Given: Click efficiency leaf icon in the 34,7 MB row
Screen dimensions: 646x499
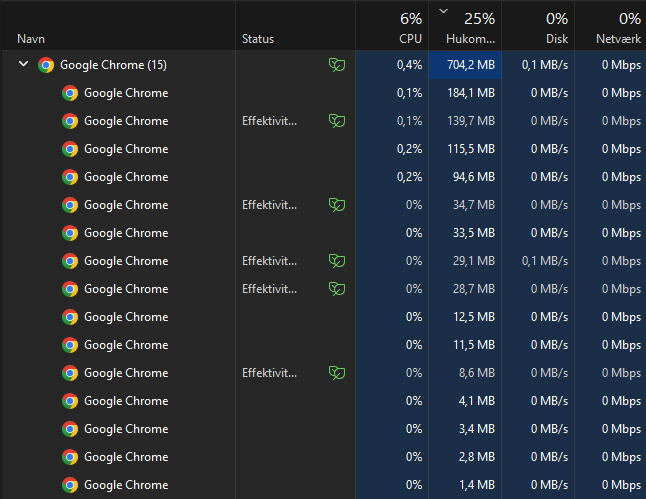Looking at the screenshot, I should 337,205.
